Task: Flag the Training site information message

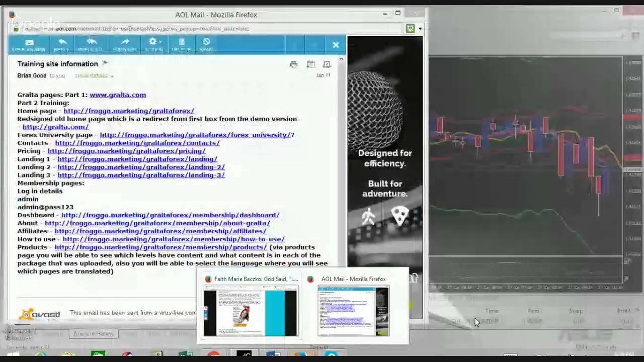Action: (x=105, y=63)
